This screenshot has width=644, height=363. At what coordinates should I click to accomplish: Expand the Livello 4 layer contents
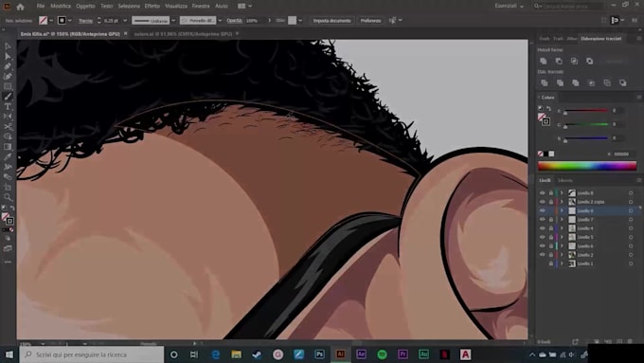562,228
